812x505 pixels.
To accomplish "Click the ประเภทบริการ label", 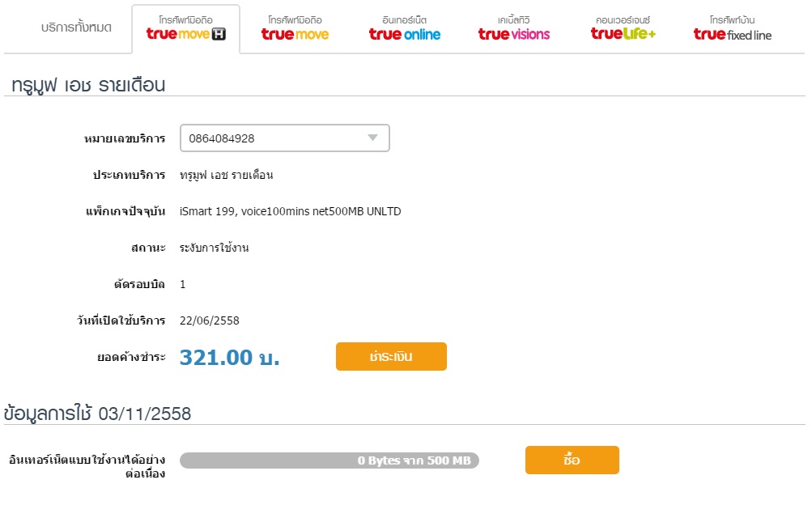I will pyautogui.click(x=129, y=176).
